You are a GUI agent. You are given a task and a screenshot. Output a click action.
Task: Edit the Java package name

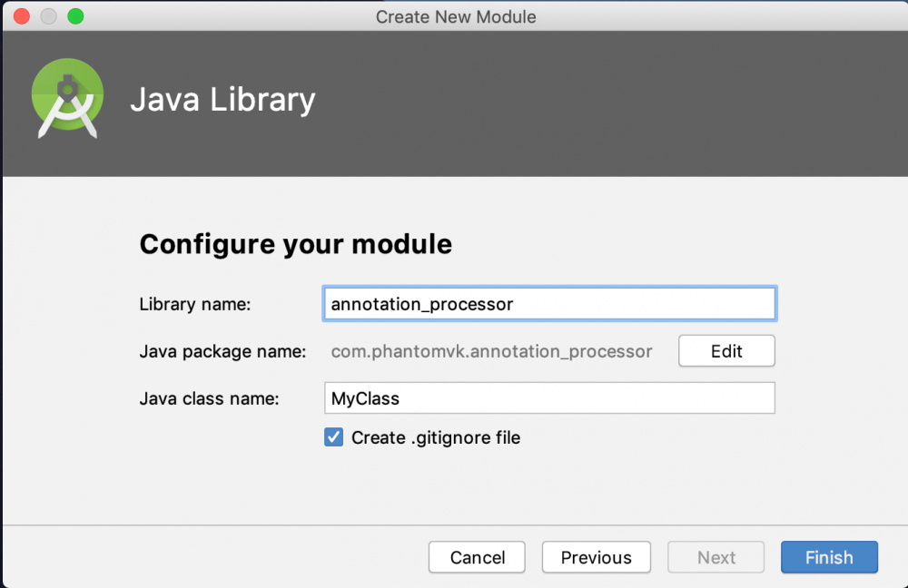tap(726, 351)
